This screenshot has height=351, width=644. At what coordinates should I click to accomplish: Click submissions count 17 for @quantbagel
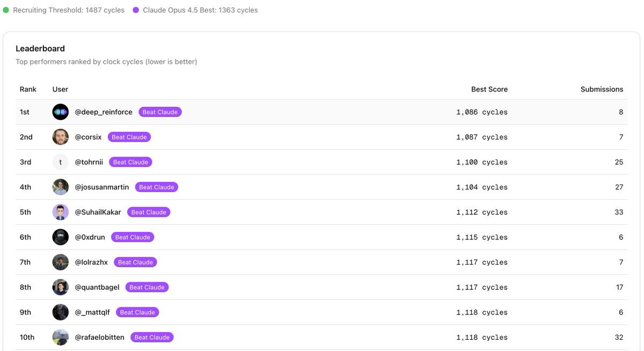click(x=619, y=287)
